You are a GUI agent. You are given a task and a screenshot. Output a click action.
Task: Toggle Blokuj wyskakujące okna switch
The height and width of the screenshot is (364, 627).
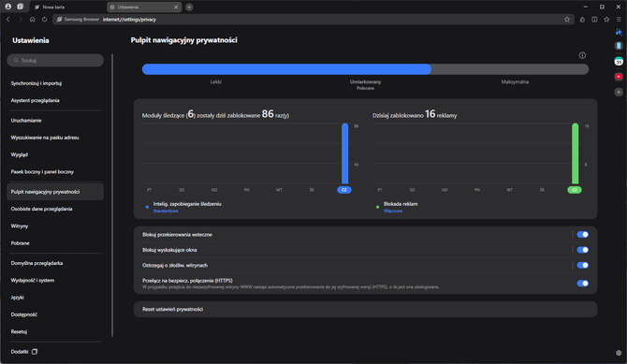point(583,250)
